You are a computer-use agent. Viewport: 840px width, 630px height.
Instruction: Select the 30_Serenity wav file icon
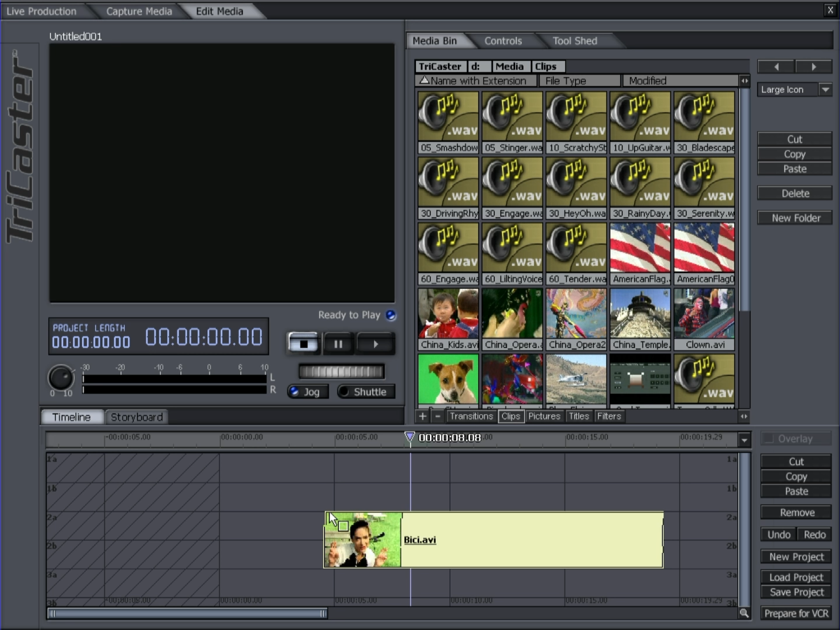705,188
